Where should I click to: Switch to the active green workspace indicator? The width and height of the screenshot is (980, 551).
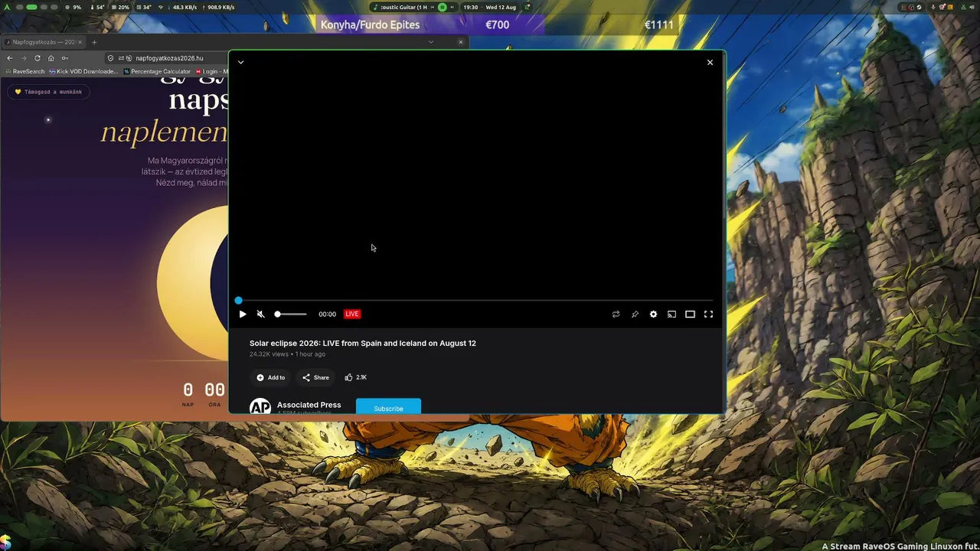[x=31, y=7]
